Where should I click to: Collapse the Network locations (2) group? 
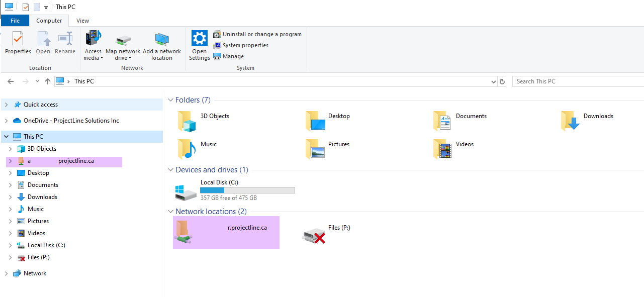coord(170,212)
